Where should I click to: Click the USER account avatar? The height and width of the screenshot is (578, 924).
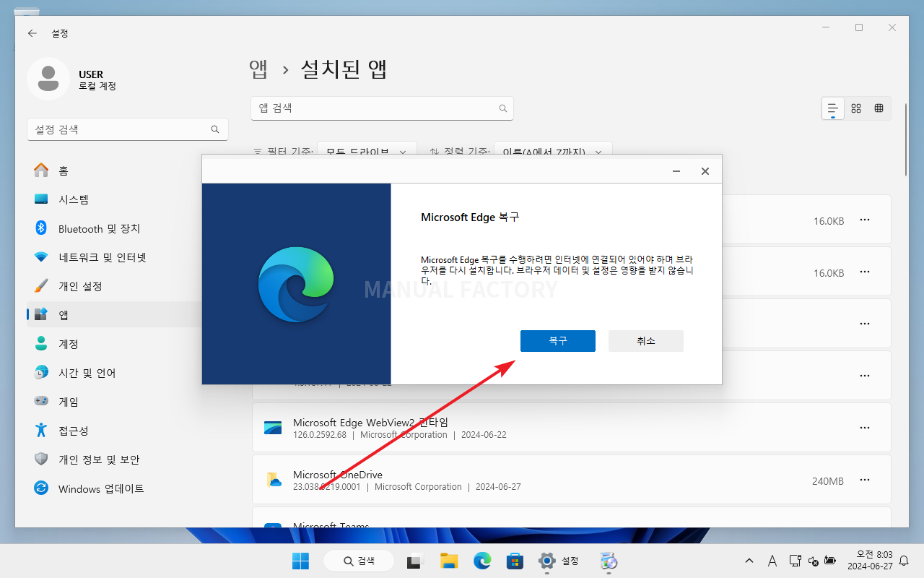(x=48, y=79)
